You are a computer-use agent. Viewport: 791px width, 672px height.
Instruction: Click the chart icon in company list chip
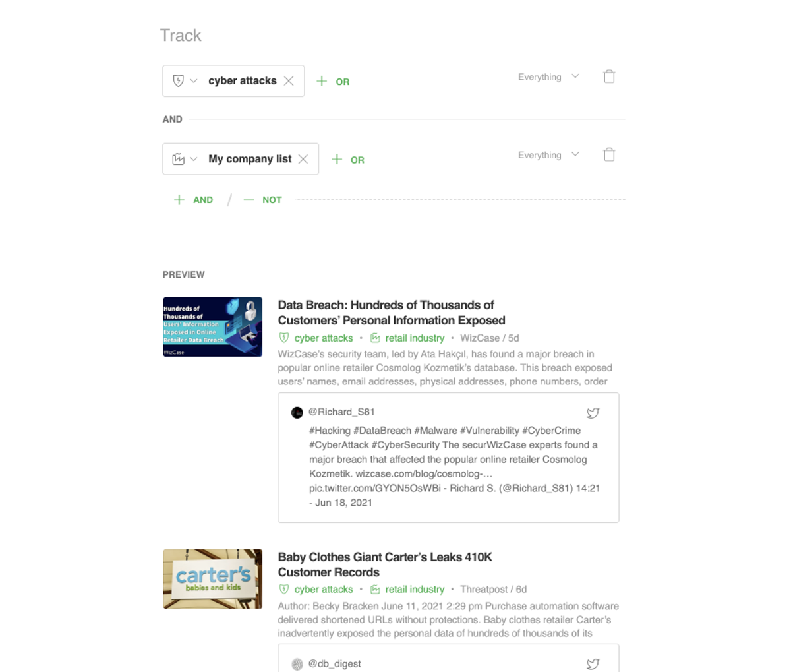pyautogui.click(x=178, y=159)
